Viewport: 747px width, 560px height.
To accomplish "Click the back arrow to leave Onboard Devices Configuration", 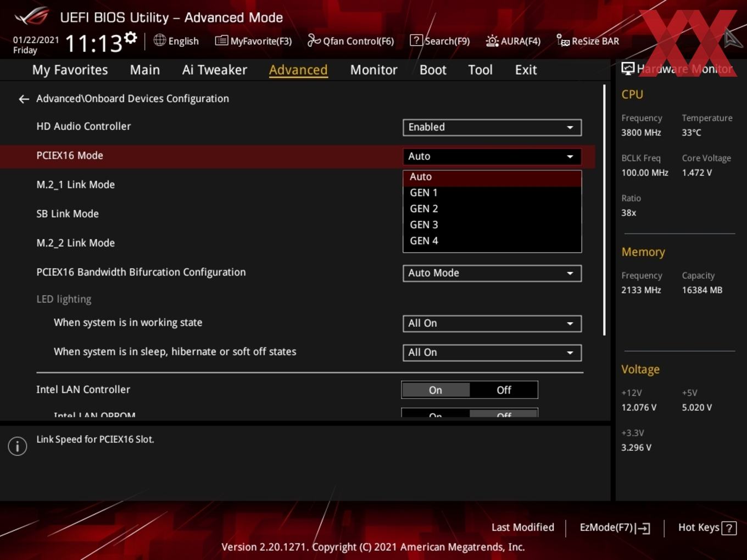I will 23,99.
